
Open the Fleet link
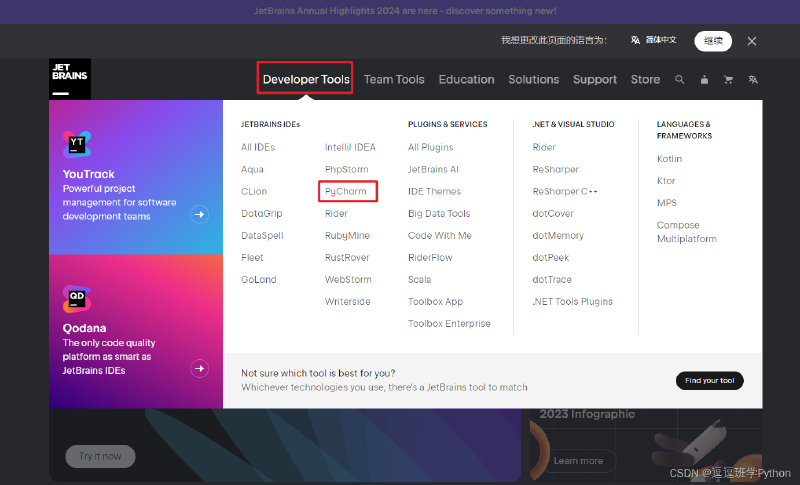tap(252, 258)
